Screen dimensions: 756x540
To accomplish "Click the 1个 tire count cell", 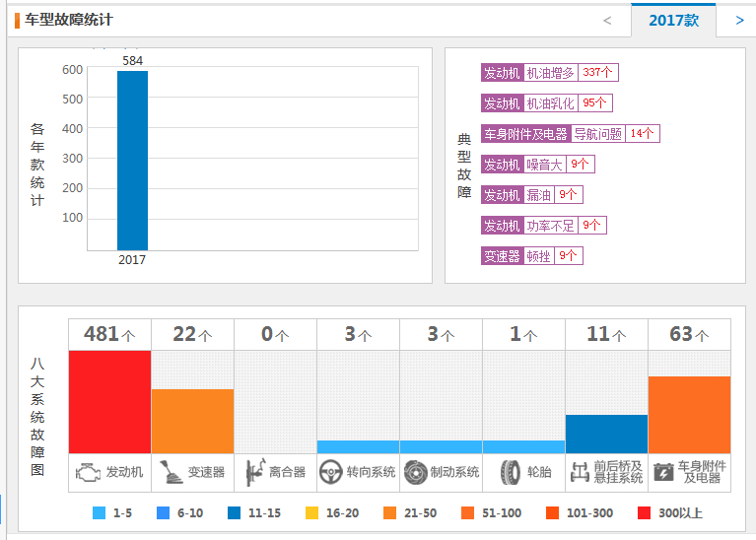I will (523, 334).
